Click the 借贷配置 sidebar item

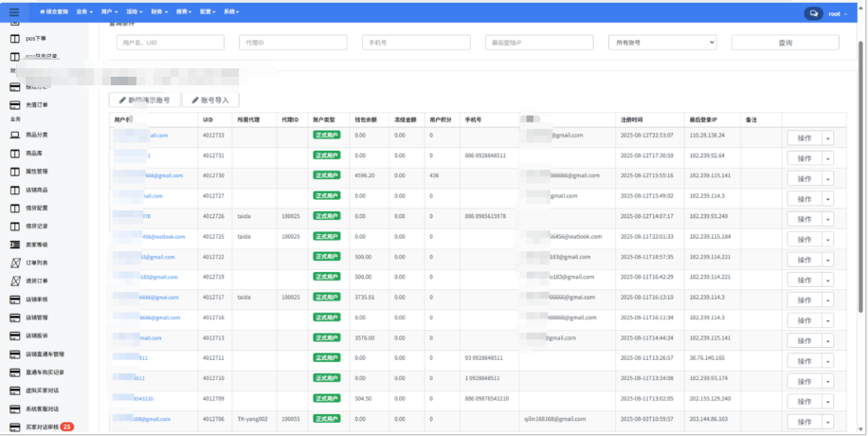(x=37, y=208)
